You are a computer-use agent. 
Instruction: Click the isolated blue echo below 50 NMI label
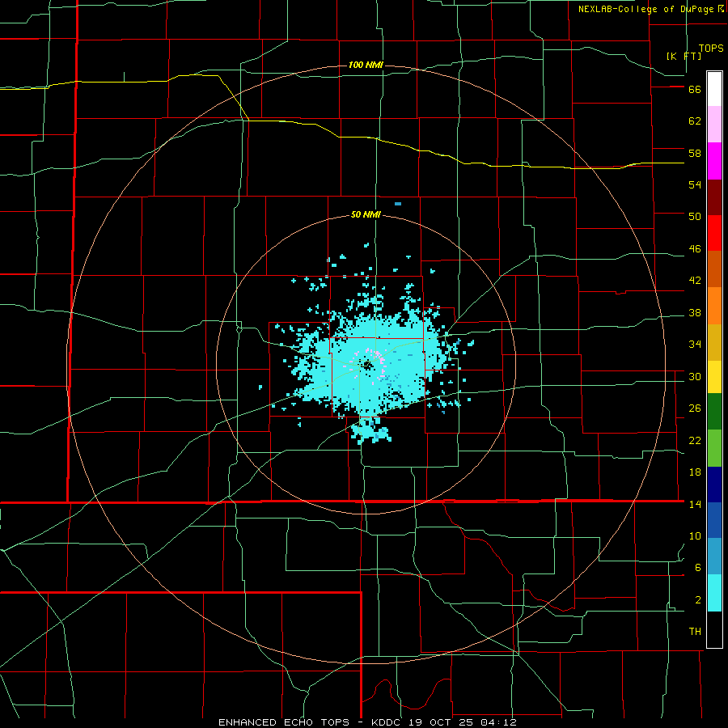pos(398,204)
